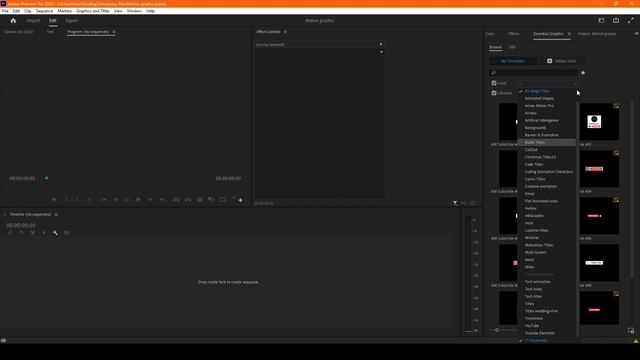This screenshot has height=360, width=640.
Task: Select Artificial Intelligence in the folder list
Action: [542, 120]
